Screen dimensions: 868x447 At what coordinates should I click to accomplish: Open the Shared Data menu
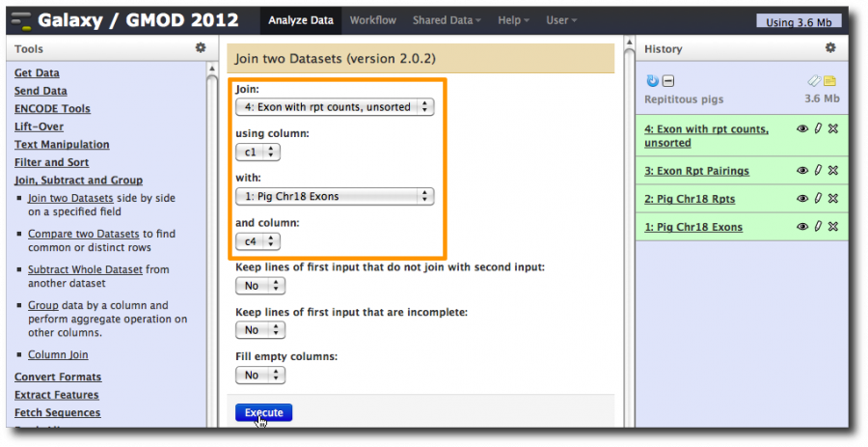click(447, 20)
